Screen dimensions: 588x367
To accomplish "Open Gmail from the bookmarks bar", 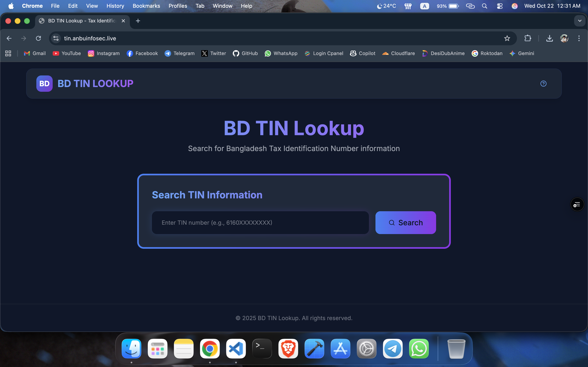I will 35,53.
